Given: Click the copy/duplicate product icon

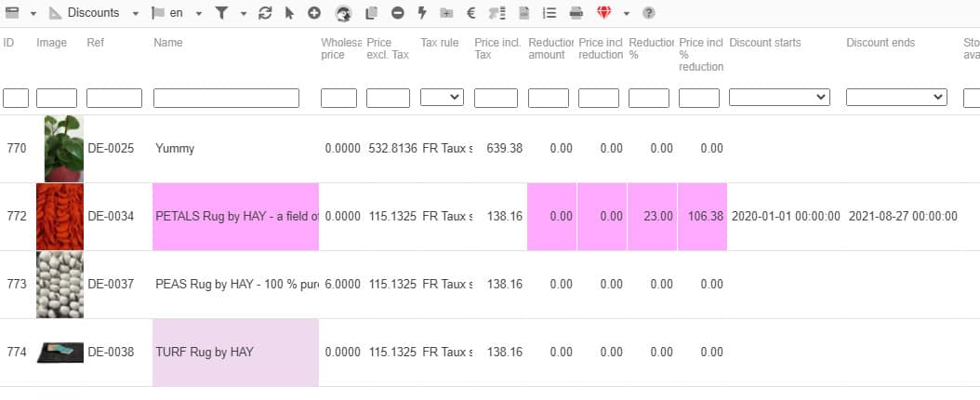Looking at the screenshot, I should pos(372,13).
